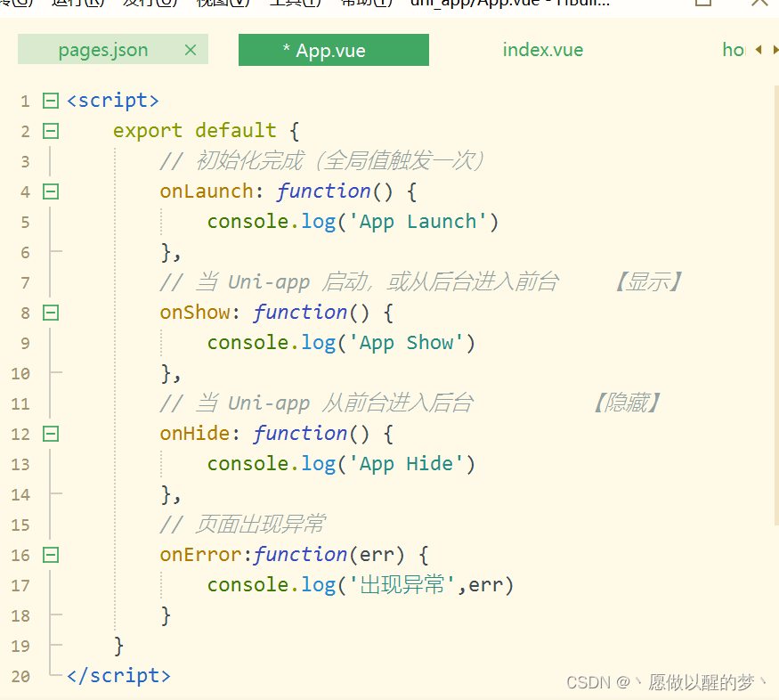Click the onLaunch property name
779x700 pixels.
(x=207, y=191)
